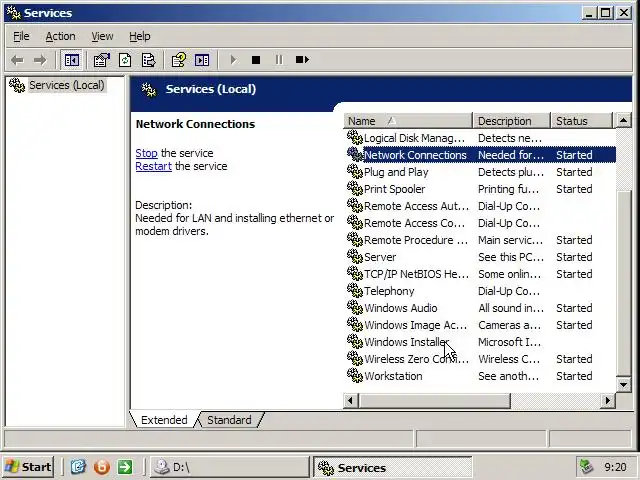Click the Services taskbar button

(x=393, y=467)
